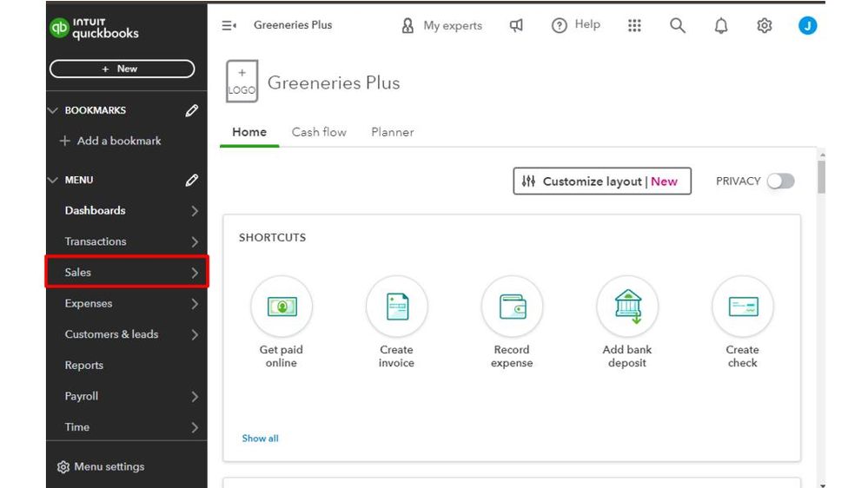Open the My experts person icon
This screenshot has width=868, height=488.
pos(407,25)
